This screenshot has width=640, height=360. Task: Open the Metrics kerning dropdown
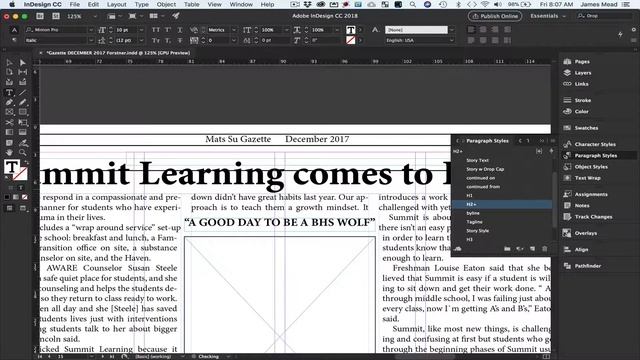click(x=234, y=30)
